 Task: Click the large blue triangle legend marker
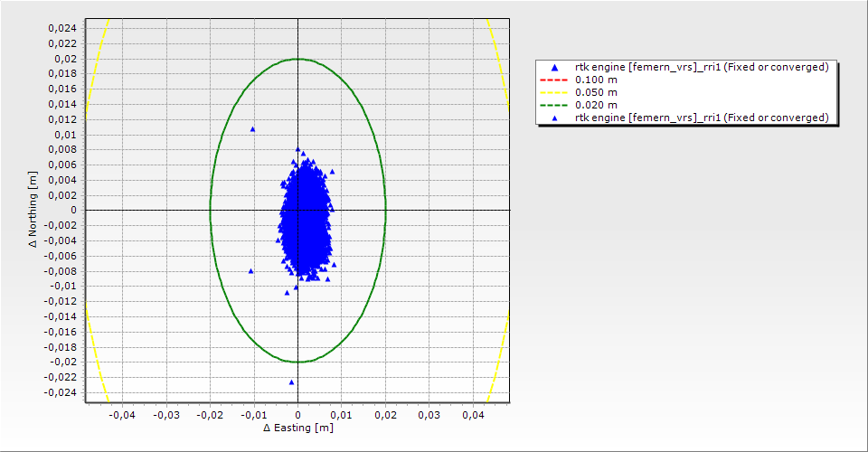553,68
